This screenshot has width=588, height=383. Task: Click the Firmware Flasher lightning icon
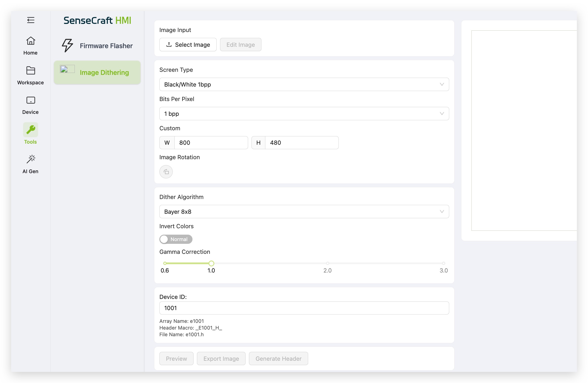67,46
